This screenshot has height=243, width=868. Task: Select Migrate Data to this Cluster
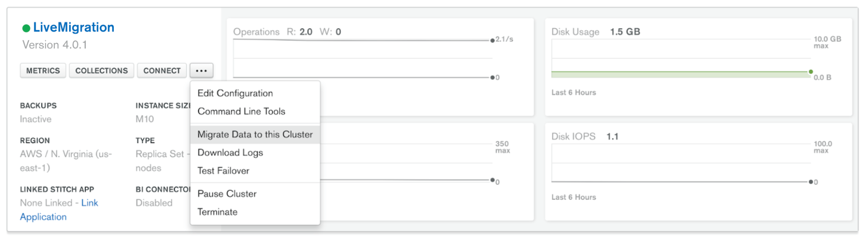pyautogui.click(x=255, y=135)
